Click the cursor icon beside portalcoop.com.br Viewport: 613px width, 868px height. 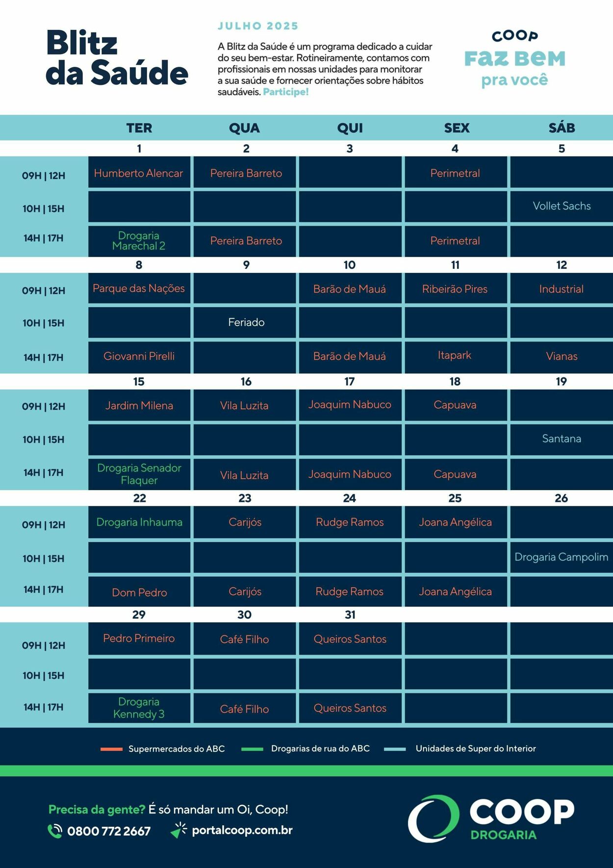coord(179,830)
